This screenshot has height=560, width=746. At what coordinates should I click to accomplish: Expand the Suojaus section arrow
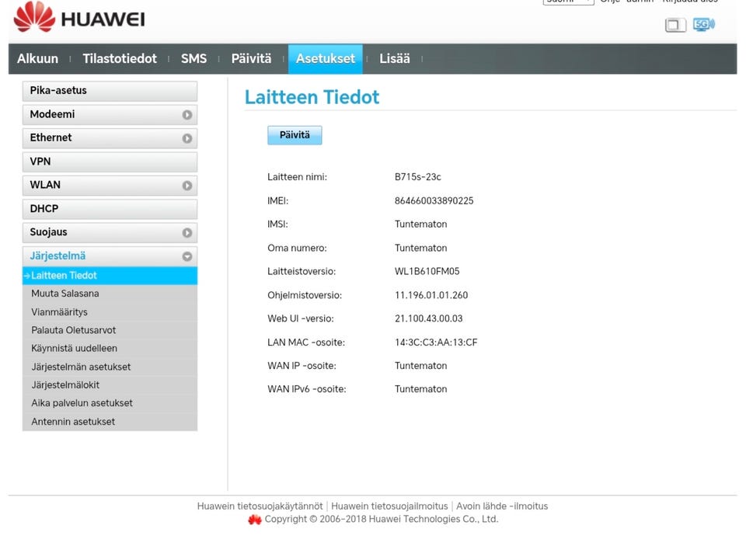click(x=187, y=232)
